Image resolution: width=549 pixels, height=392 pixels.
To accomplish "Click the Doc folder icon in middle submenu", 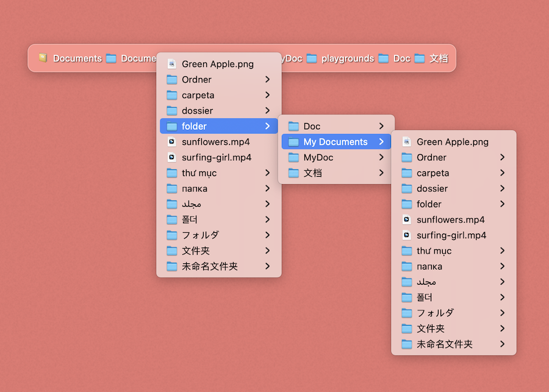I will pyautogui.click(x=293, y=126).
